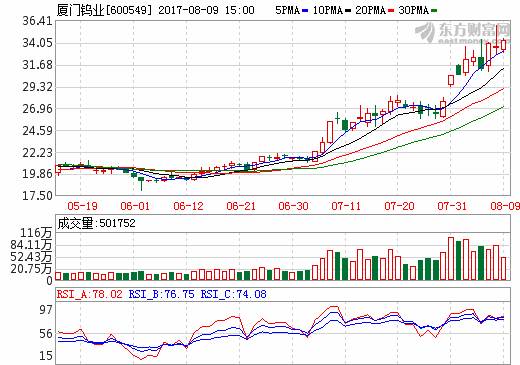
Task: Click the 84.11万 volume axis label
Action: click(31, 245)
